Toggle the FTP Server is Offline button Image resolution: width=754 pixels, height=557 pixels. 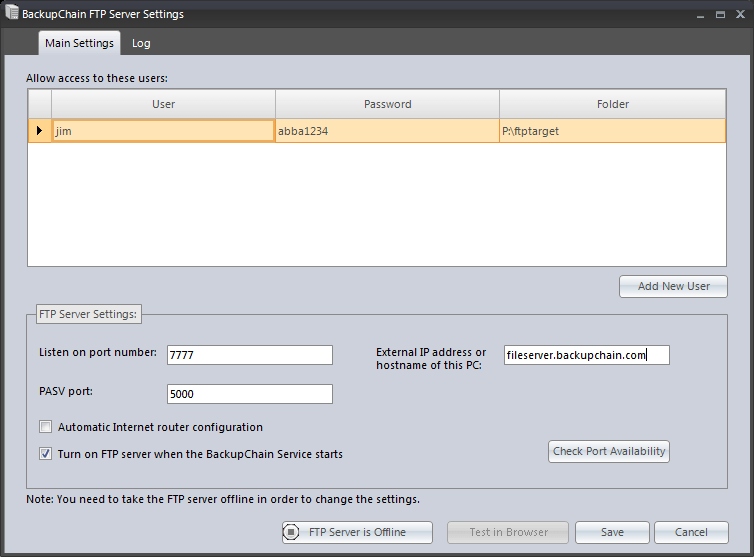(357, 532)
